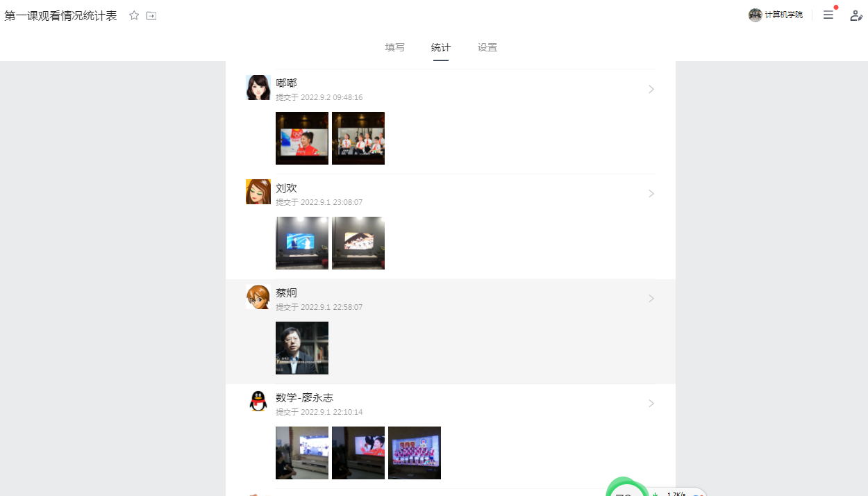Open 蔡炯's uploaded photo thumbnail
This screenshot has height=496, width=868.
point(302,348)
